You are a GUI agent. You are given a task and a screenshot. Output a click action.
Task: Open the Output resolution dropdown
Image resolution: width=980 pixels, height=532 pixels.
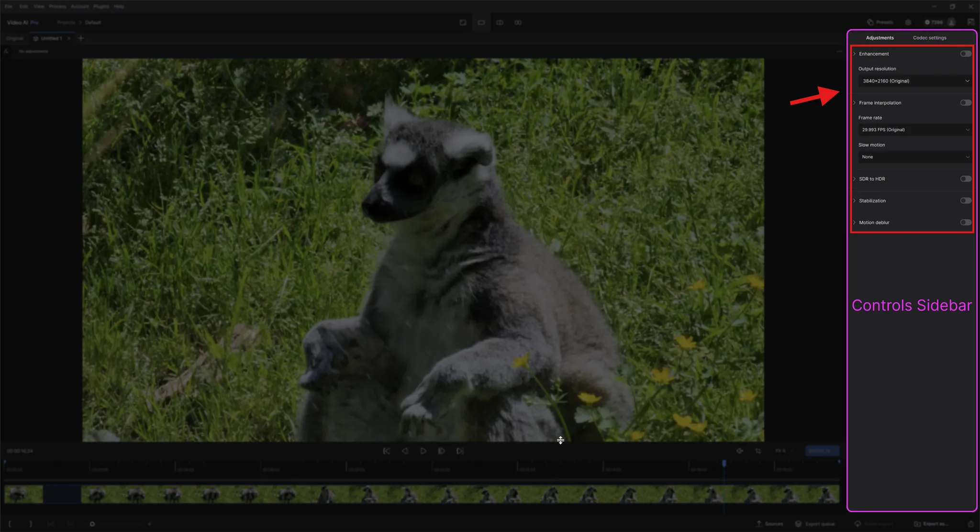[x=915, y=81]
